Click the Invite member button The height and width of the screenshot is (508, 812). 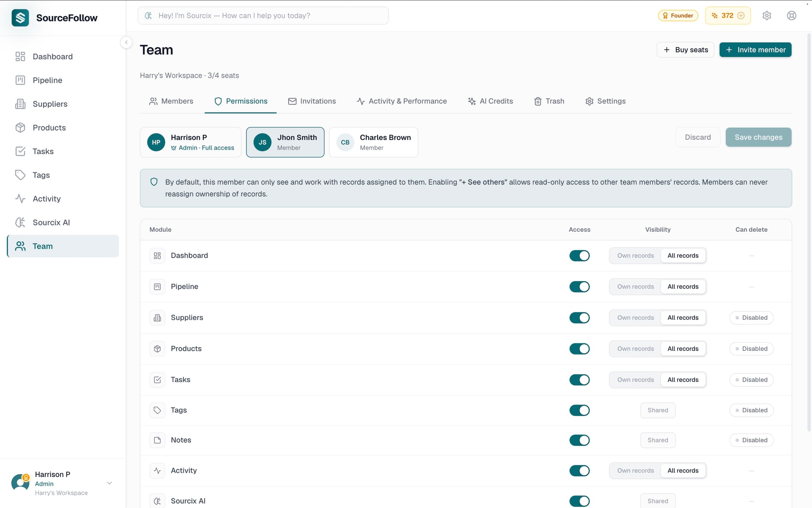tap(755, 50)
